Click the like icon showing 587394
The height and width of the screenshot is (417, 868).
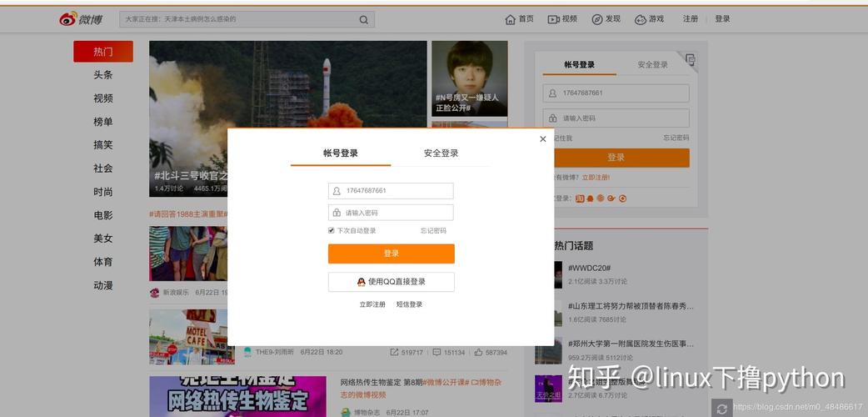[x=478, y=352]
